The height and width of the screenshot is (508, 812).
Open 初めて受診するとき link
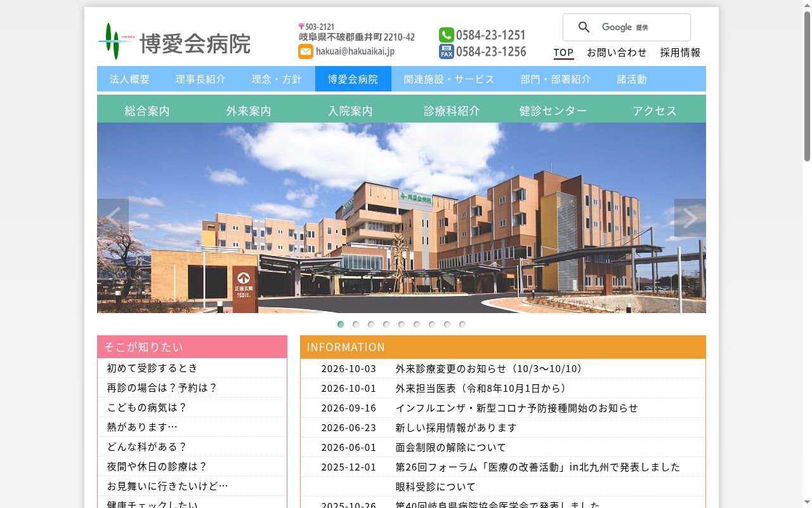pos(152,368)
